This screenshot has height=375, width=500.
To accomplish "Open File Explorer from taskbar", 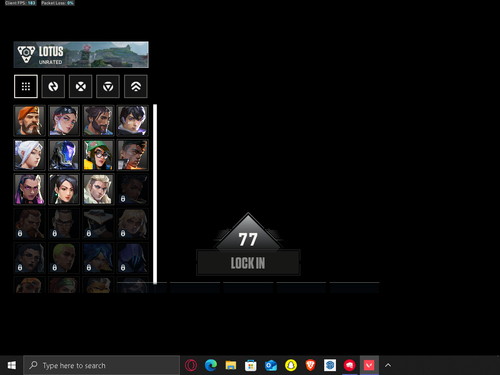I will click(231, 365).
